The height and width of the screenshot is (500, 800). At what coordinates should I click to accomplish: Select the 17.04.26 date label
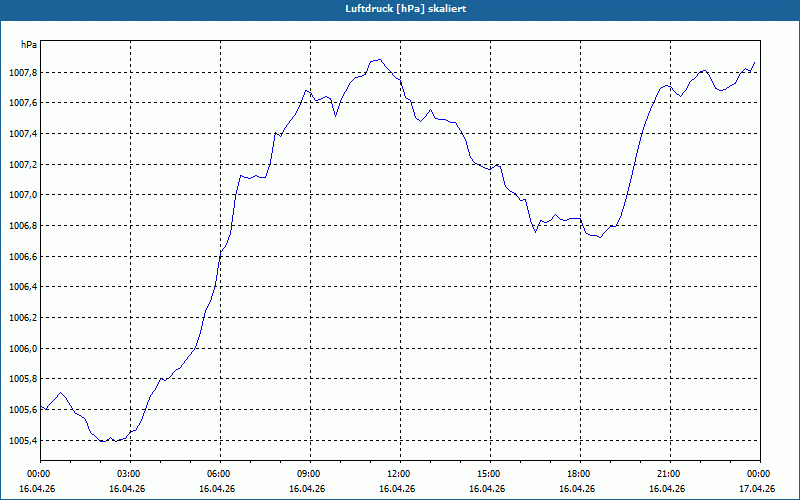pos(757,489)
